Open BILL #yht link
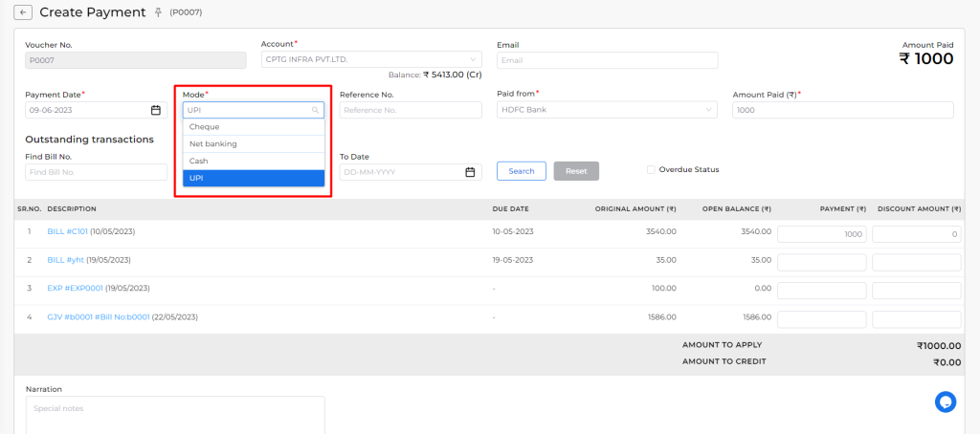Viewport: 980px width, 434px height. tap(66, 260)
